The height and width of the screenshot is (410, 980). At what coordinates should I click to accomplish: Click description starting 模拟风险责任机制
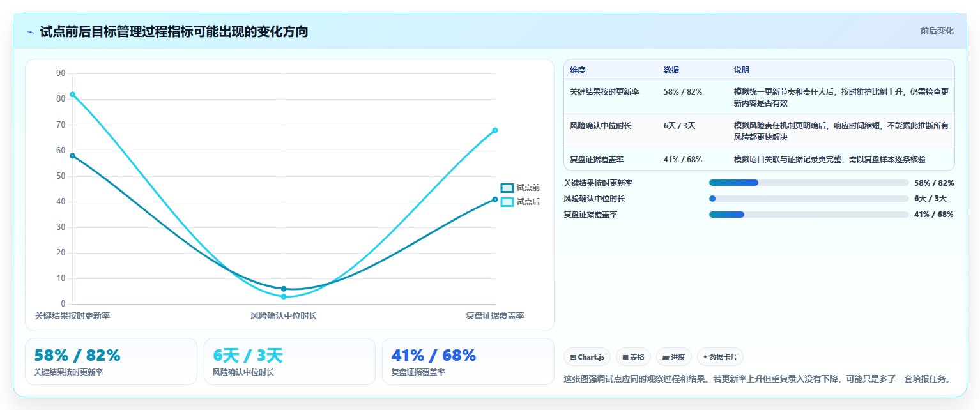coord(841,131)
